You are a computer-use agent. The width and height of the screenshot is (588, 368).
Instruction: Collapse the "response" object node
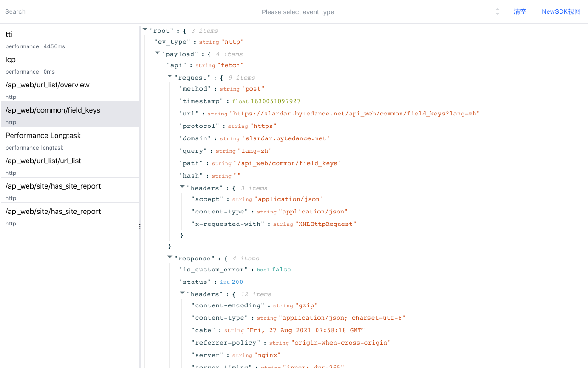click(170, 257)
